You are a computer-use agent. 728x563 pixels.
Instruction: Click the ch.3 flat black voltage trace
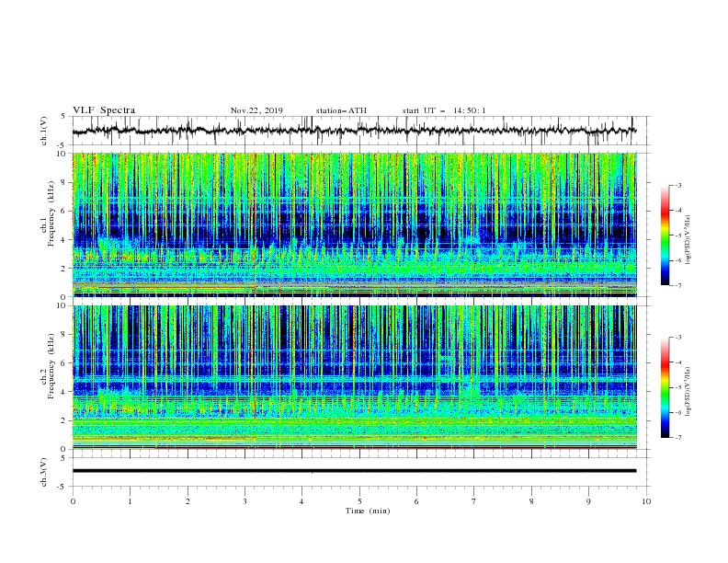[355, 471]
